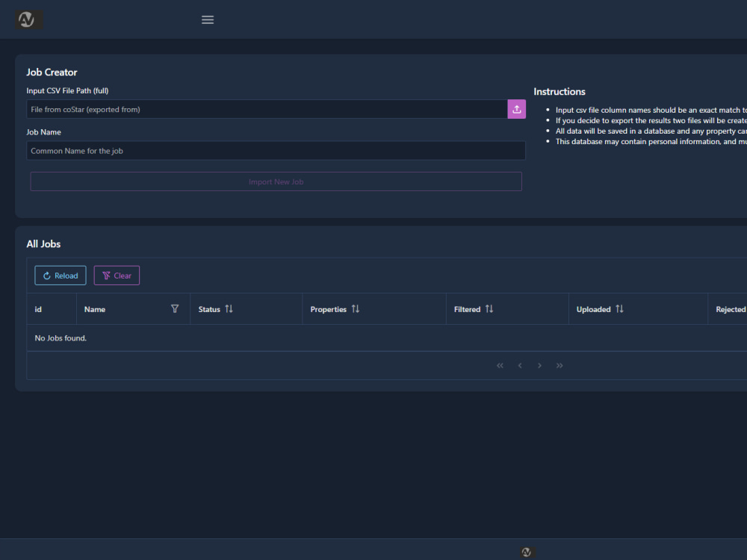Click the 'Job Name' field label
The width and height of the screenshot is (747, 560).
[43, 132]
